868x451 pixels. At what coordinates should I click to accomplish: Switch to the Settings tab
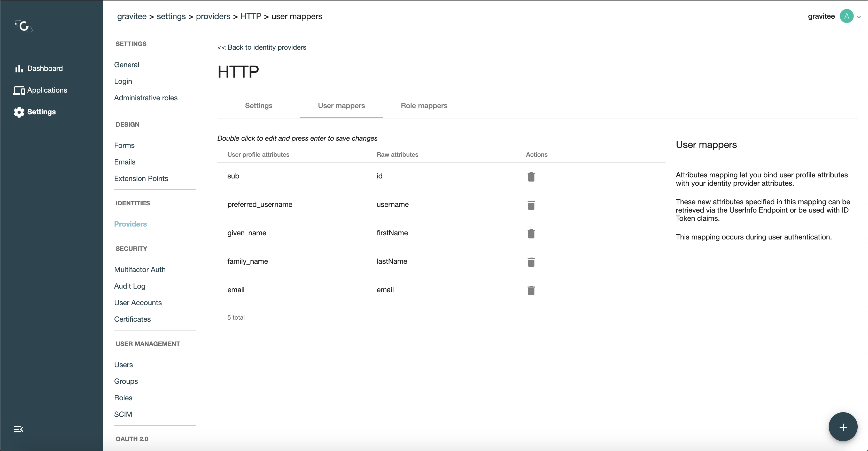click(x=258, y=106)
